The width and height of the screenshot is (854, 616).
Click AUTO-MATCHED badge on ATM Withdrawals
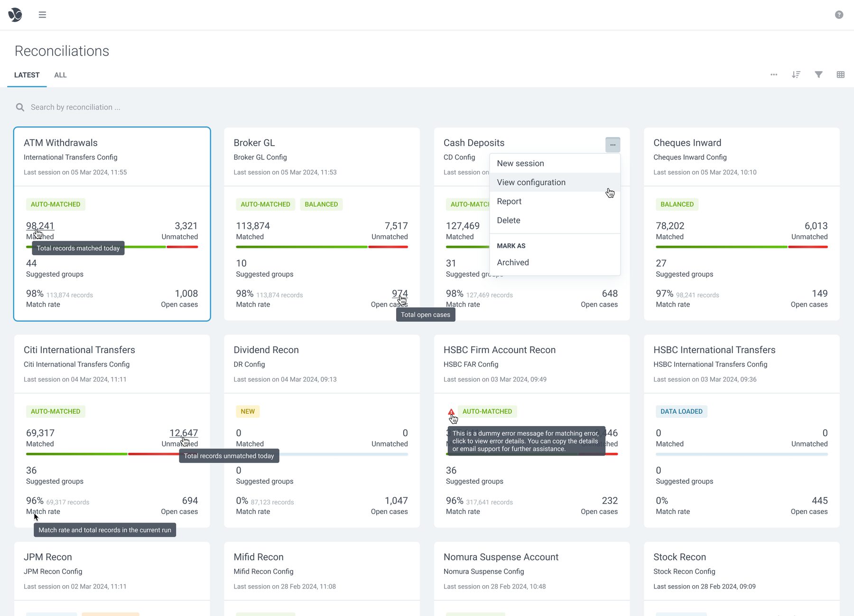56,205
